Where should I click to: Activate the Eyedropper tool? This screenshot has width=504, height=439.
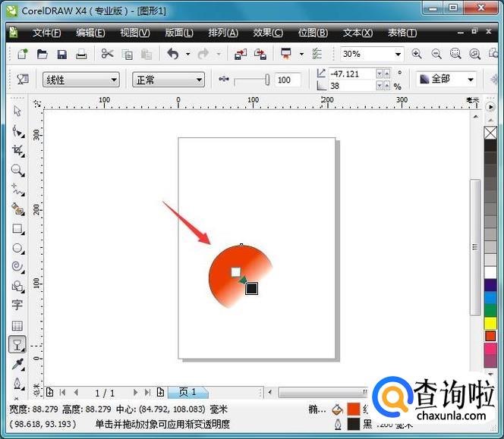pos(17,365)
